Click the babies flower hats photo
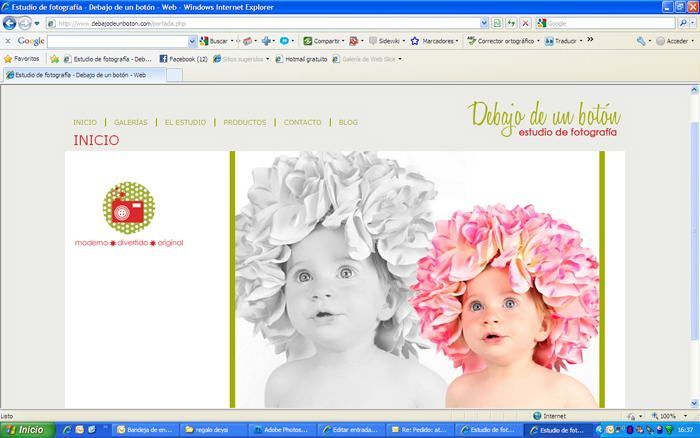Image resolution: width=700 pixels, height=438 pixels. (417, 279)
